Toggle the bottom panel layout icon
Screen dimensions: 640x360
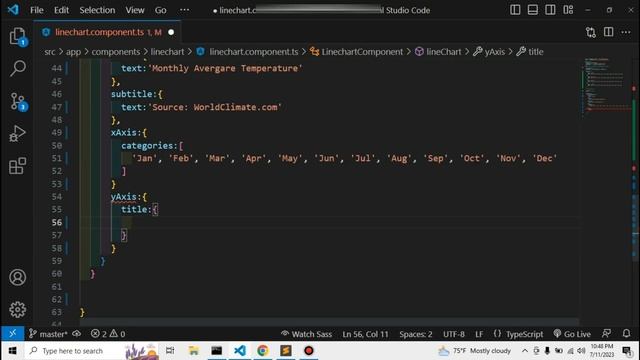[533, 10]
